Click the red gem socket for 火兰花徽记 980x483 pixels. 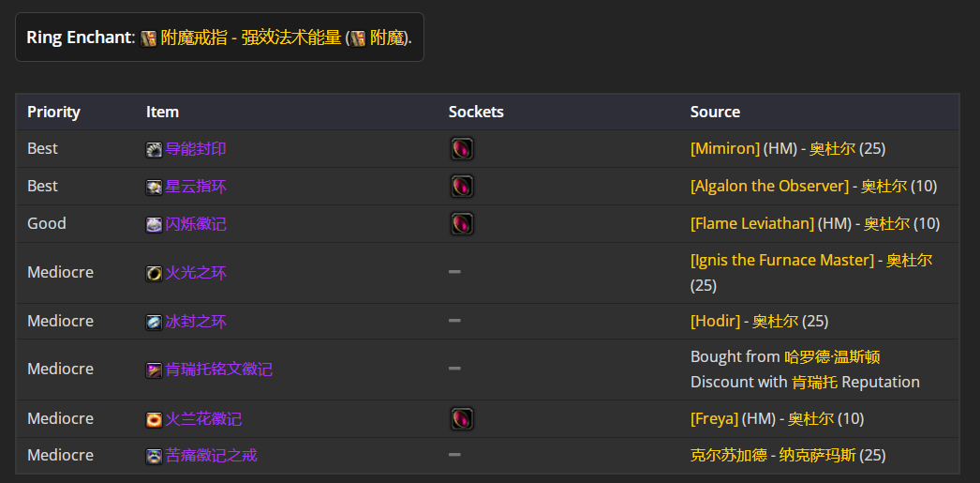point(462,418)
